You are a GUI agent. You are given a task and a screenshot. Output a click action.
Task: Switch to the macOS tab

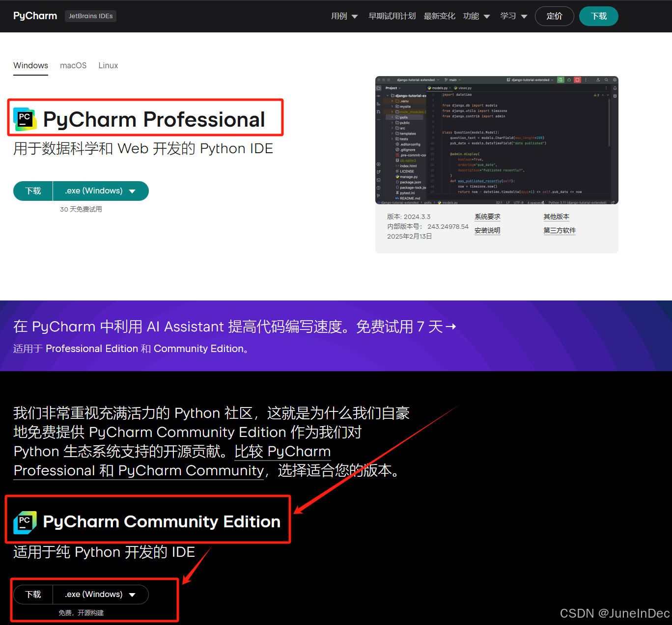(x=73, y=66)
